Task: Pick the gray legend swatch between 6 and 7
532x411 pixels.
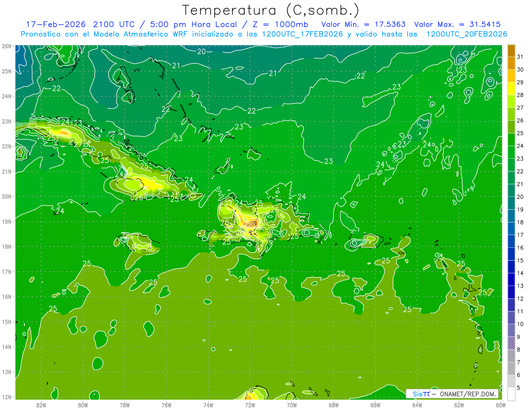Action: pyautogui.click(x=511, y=368)
